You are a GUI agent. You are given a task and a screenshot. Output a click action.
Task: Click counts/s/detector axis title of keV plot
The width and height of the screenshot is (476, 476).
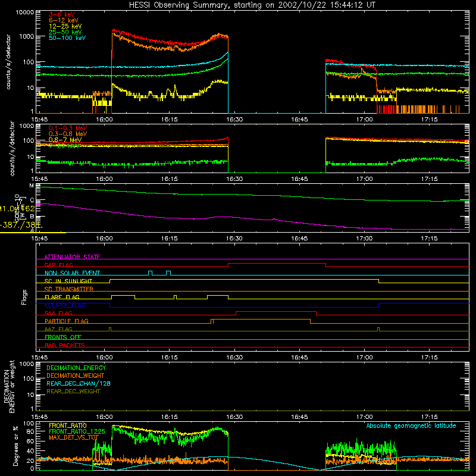8,62
